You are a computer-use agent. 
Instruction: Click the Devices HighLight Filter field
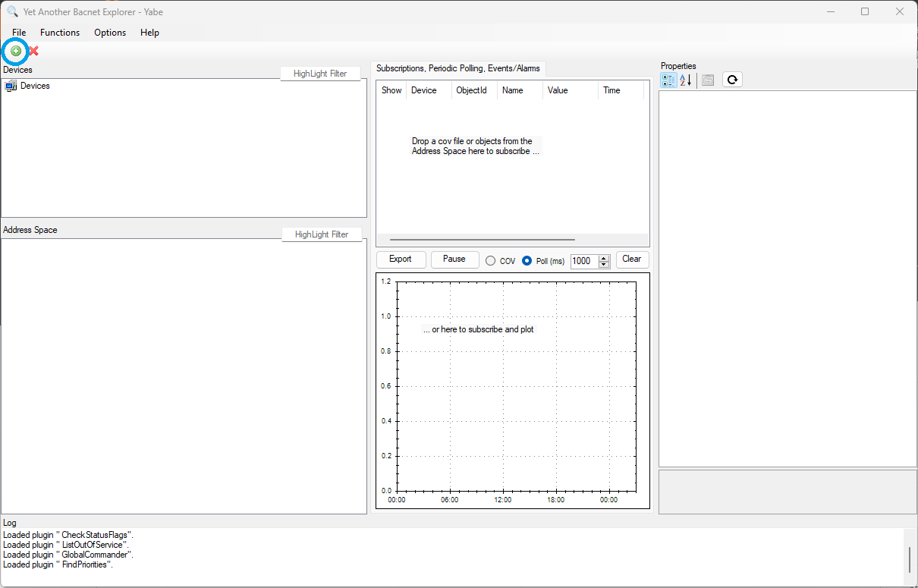pyautogui.click(x=320, y=74)
